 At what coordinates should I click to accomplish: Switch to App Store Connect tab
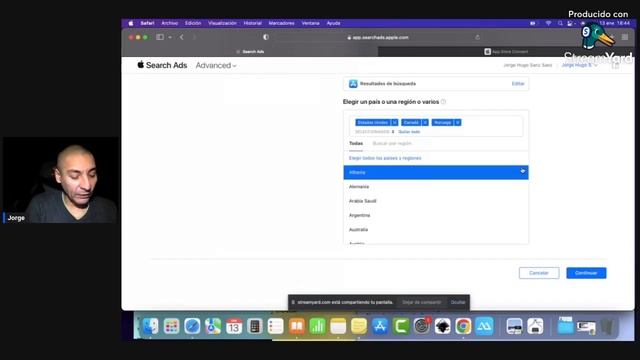(x=506, y=51)
